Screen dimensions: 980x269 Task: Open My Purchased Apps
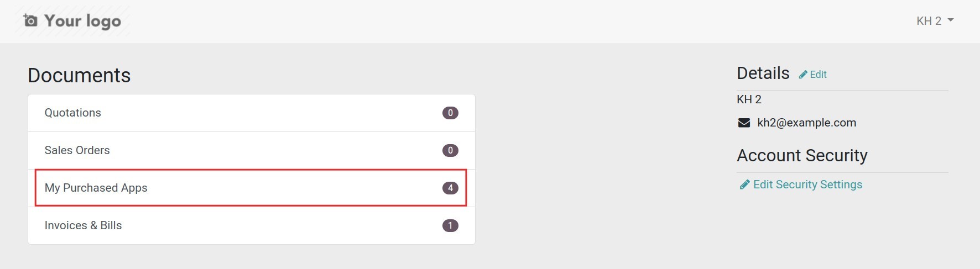[96, 188]
